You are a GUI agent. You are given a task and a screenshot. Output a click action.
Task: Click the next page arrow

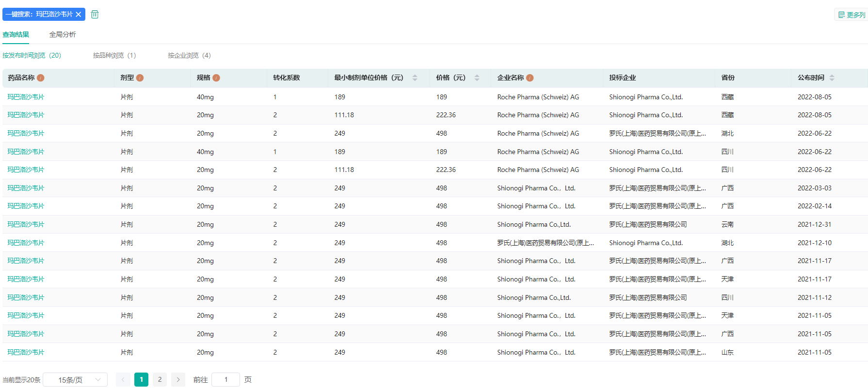click(178, 380)
